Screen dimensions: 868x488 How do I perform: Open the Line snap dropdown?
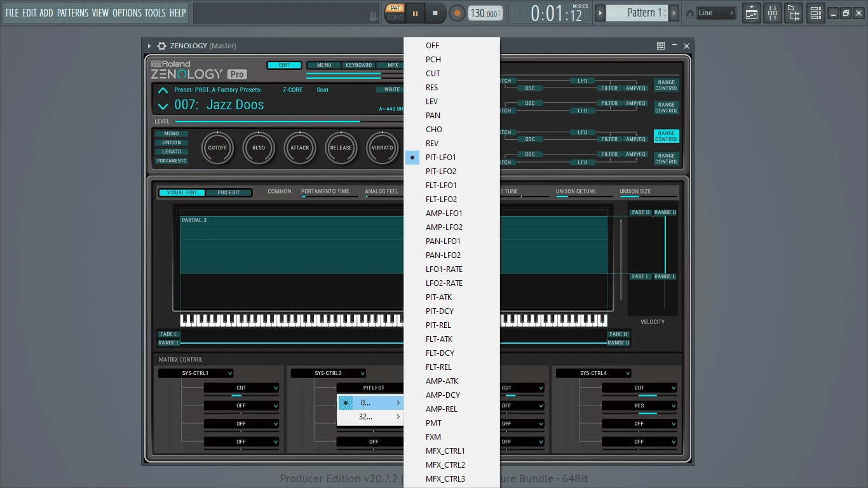click(716, 13)
